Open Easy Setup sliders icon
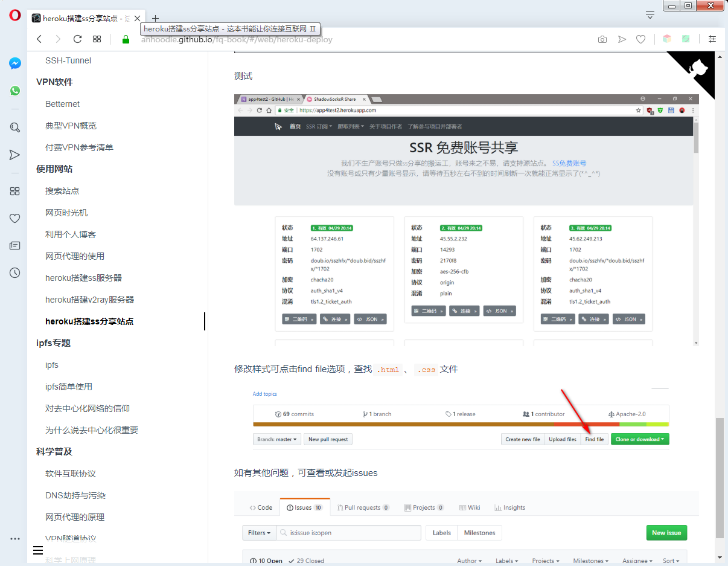This screenshot has width=728, height=566. [x=712, y=39]
